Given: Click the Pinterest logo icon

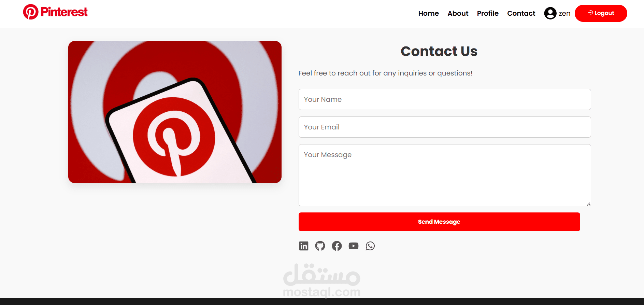Looking at the screenshot, I should point(31,12).
